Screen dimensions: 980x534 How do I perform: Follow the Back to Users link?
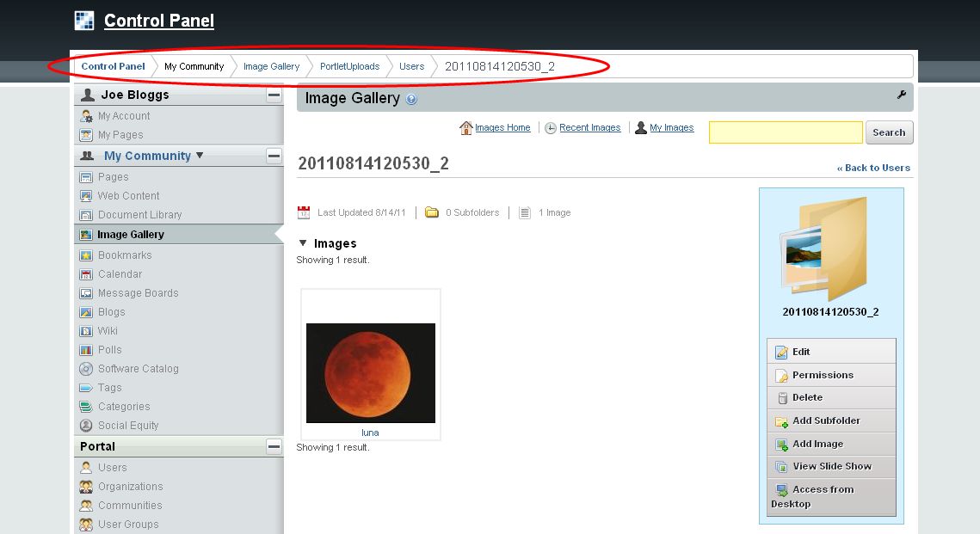(x=873, y=168)
